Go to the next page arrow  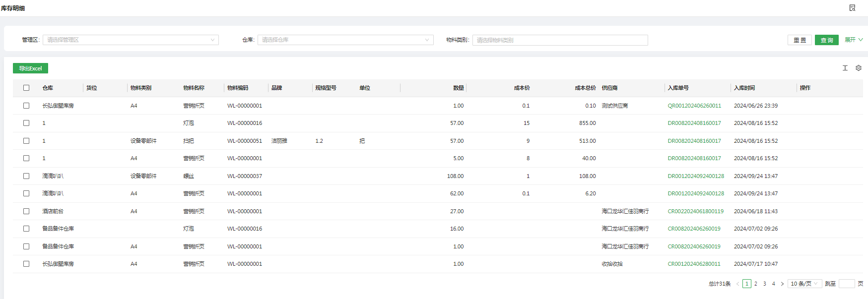pos(782,284)
